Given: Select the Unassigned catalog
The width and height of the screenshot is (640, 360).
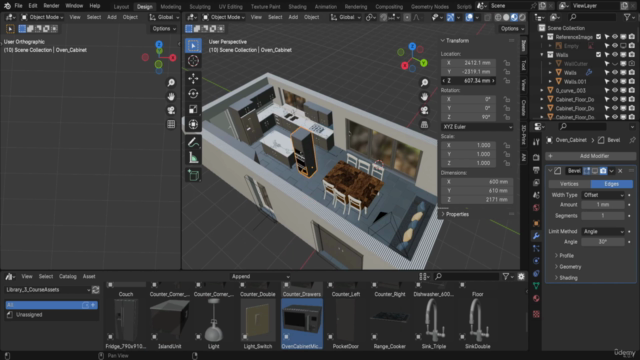Looking at the screenshot, I should (29, 315).
